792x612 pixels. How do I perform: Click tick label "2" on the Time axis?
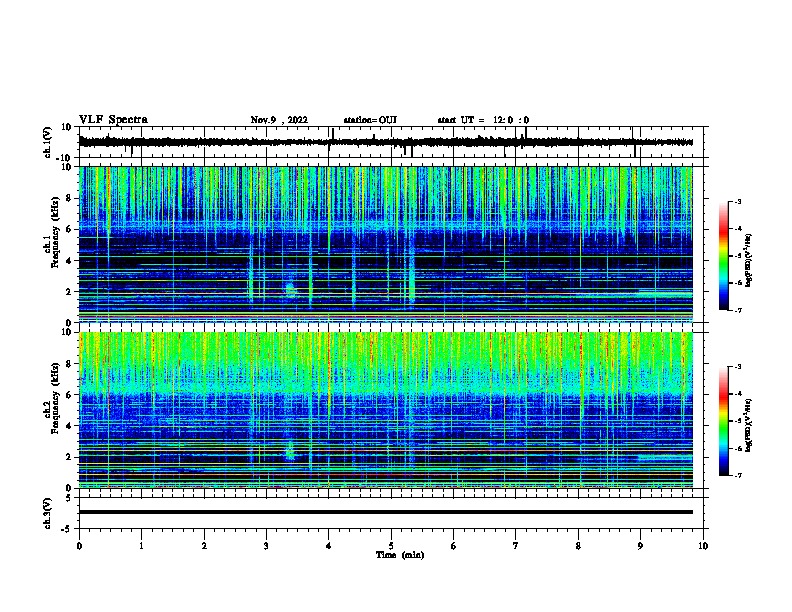(204, 546)
